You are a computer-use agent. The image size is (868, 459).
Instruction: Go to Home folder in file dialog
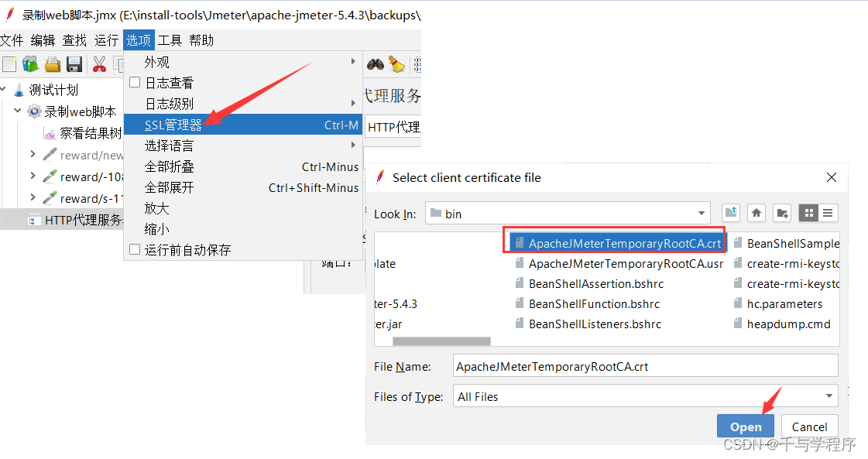(x=756, y=213)
